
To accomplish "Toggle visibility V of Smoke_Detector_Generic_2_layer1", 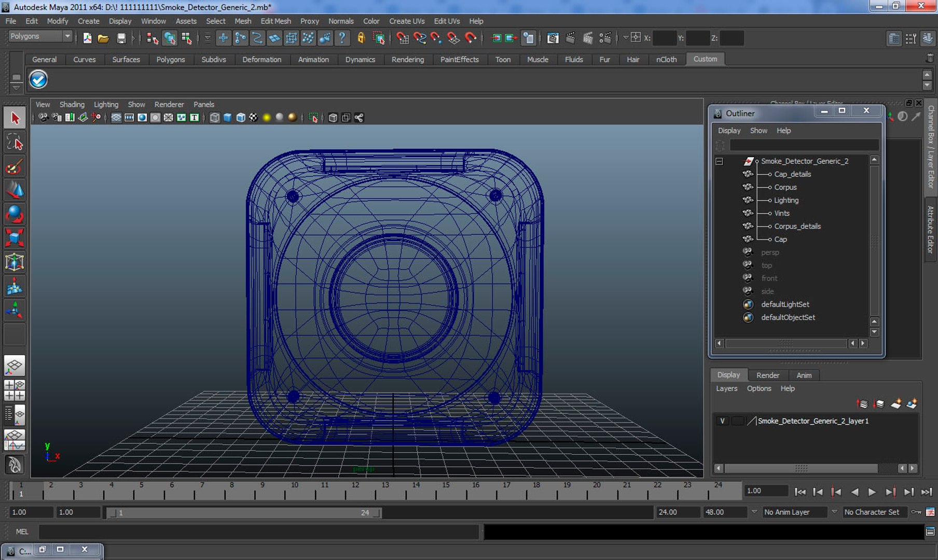I will [722, 421].
